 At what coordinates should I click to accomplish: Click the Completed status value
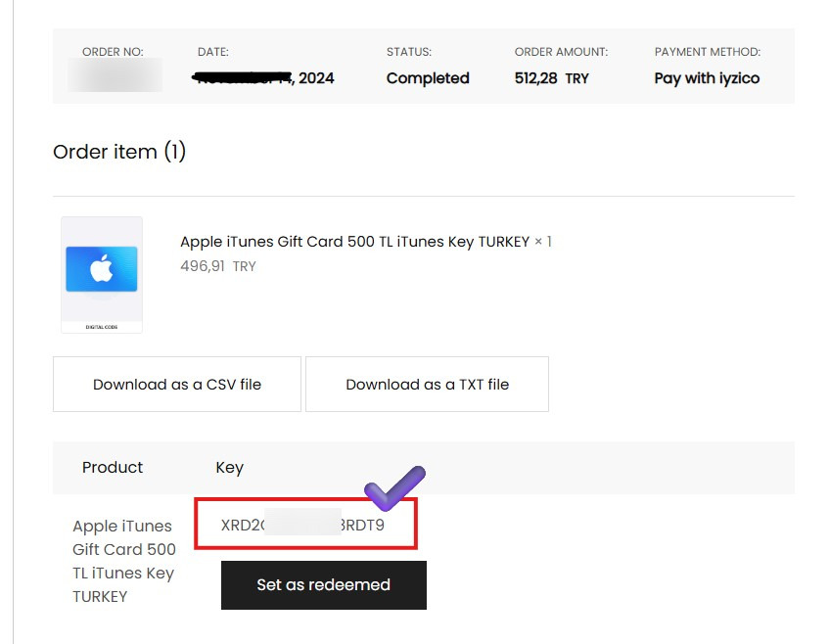coord(428,78)
